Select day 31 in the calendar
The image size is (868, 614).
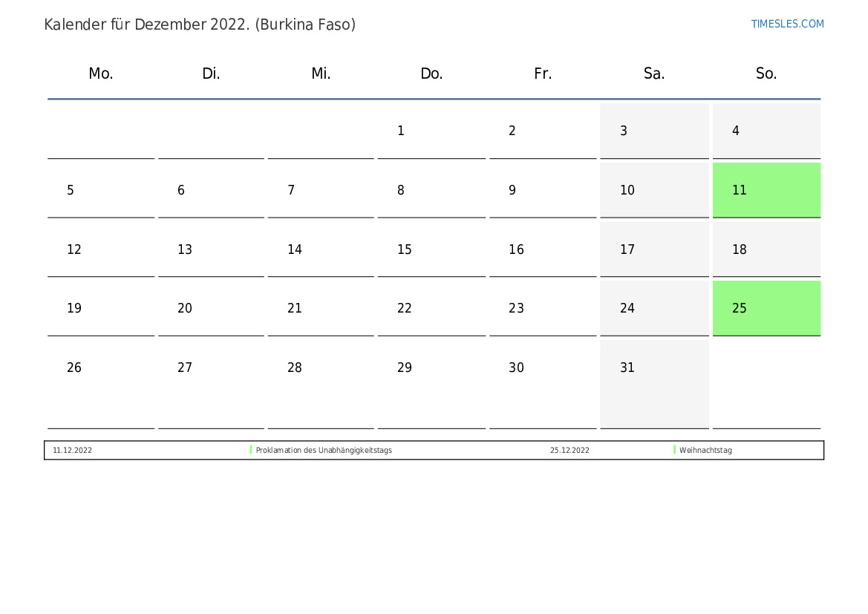654,384
